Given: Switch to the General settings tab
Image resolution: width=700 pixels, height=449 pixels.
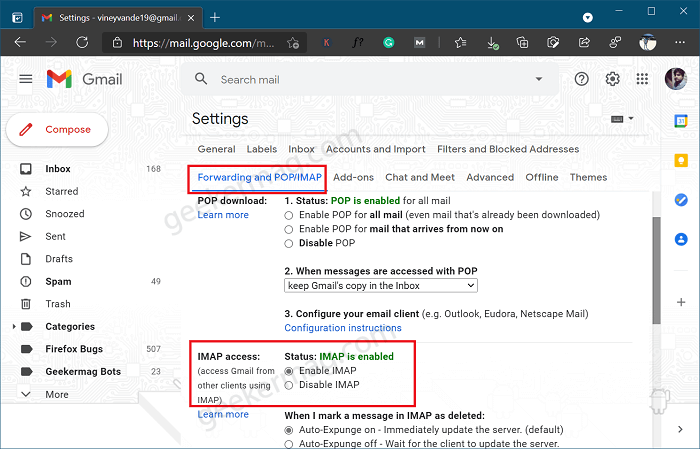Looking at the screenshot, I should [x=217, y=149].
